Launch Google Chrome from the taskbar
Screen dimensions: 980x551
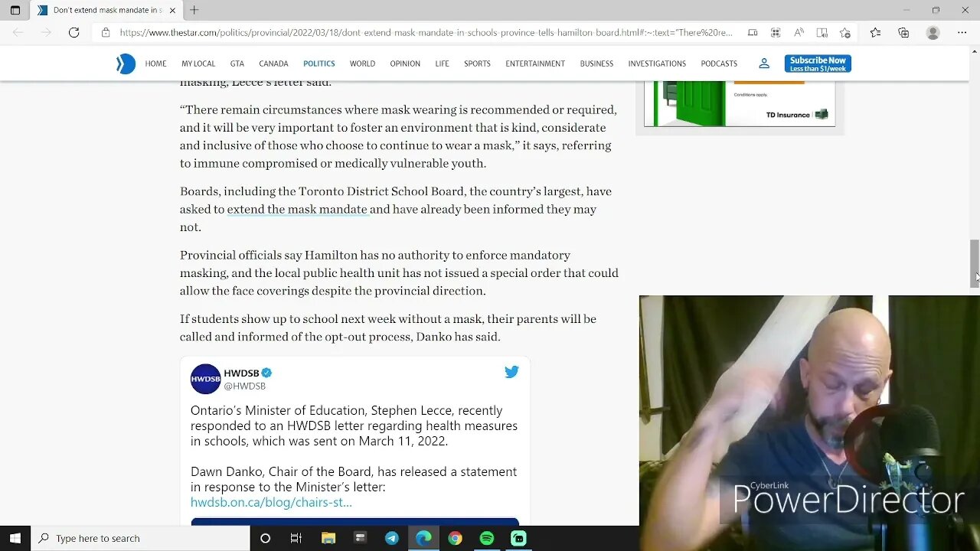(x=455, y=538)
